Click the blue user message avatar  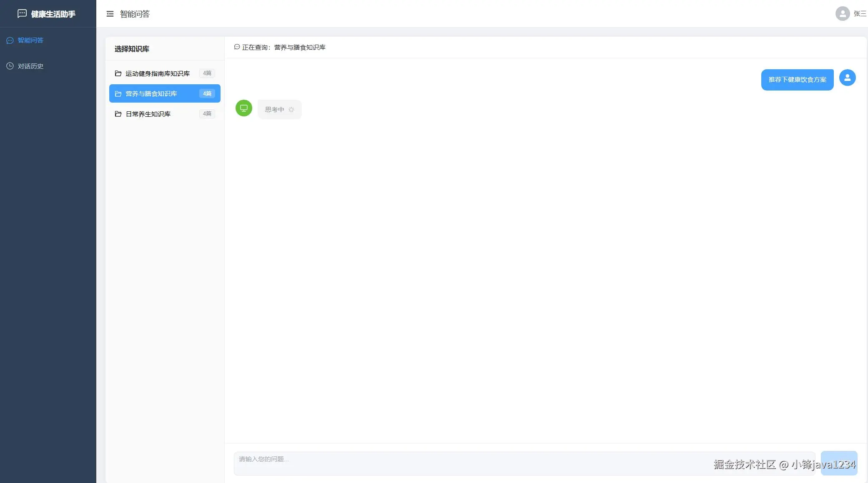[x=847, y=78]
